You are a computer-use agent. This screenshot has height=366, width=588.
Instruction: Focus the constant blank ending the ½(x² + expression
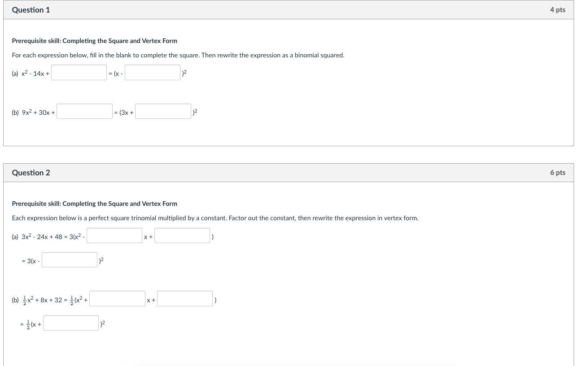tap(185, 299)
